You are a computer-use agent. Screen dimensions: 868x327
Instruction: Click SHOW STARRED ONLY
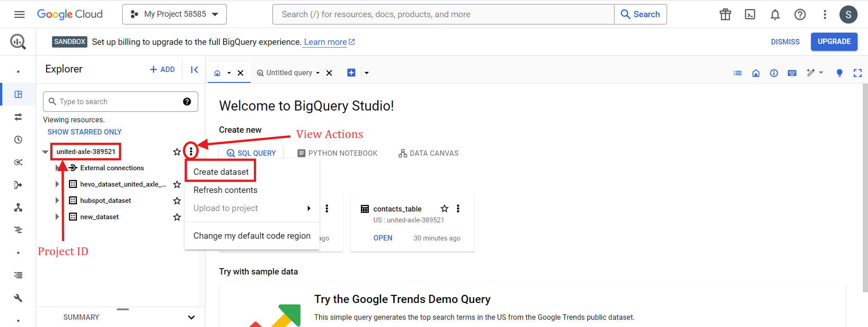coord(85,132)
